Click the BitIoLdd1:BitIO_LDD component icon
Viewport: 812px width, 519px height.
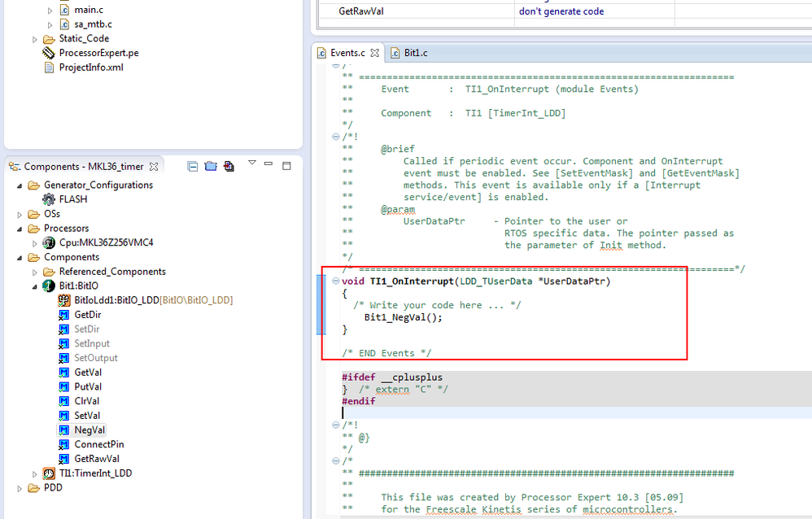(63, 300)
